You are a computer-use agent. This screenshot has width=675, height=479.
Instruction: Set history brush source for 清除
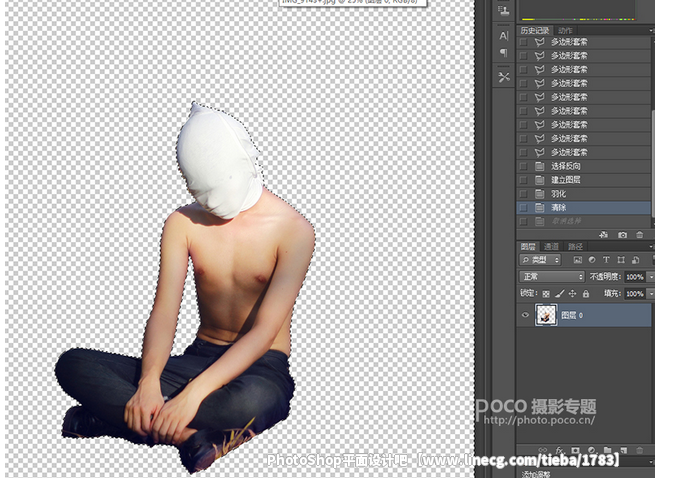click(x=523, y=208)
